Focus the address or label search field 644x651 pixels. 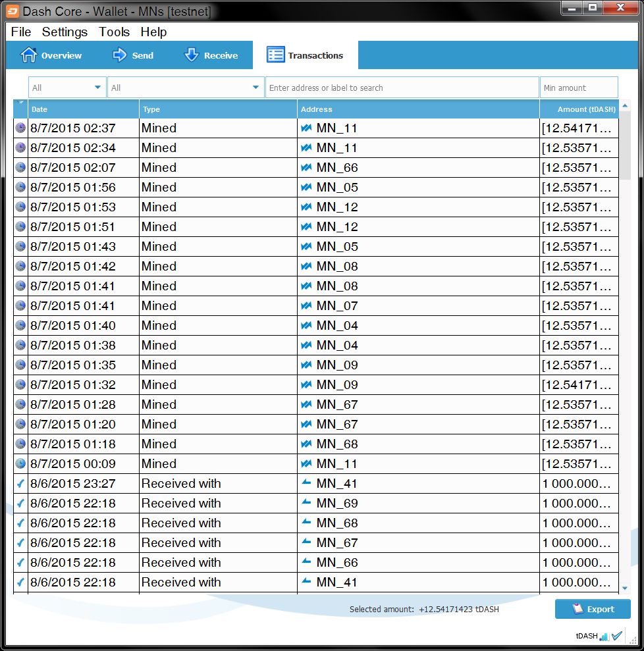pos(402,88)
